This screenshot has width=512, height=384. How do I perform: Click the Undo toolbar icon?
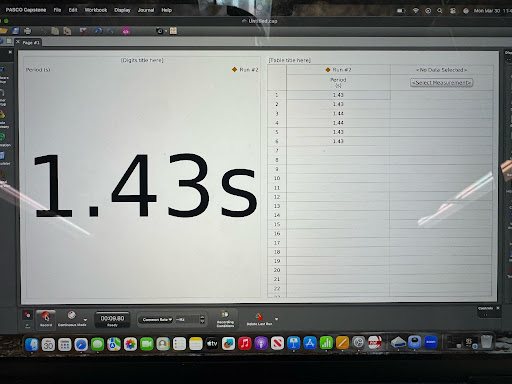click(98, 31)
